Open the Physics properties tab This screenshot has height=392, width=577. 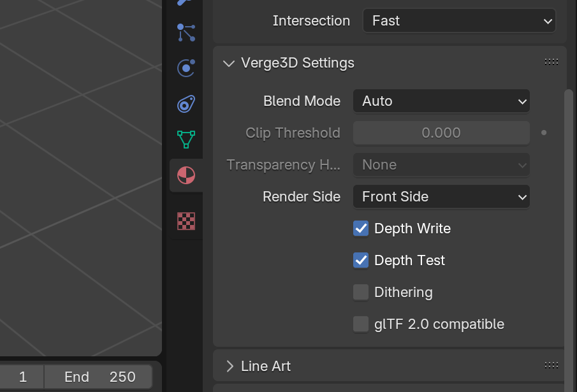(186, 68)
